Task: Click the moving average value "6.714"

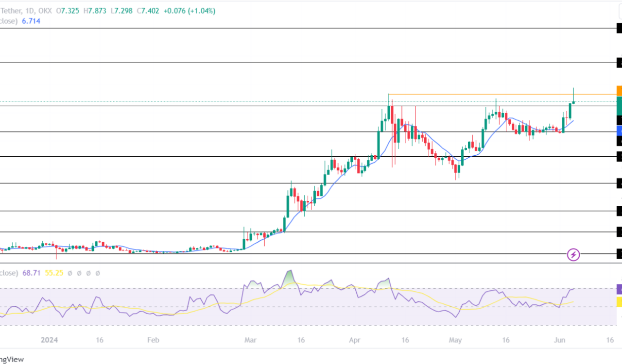Action: (31, 21)
